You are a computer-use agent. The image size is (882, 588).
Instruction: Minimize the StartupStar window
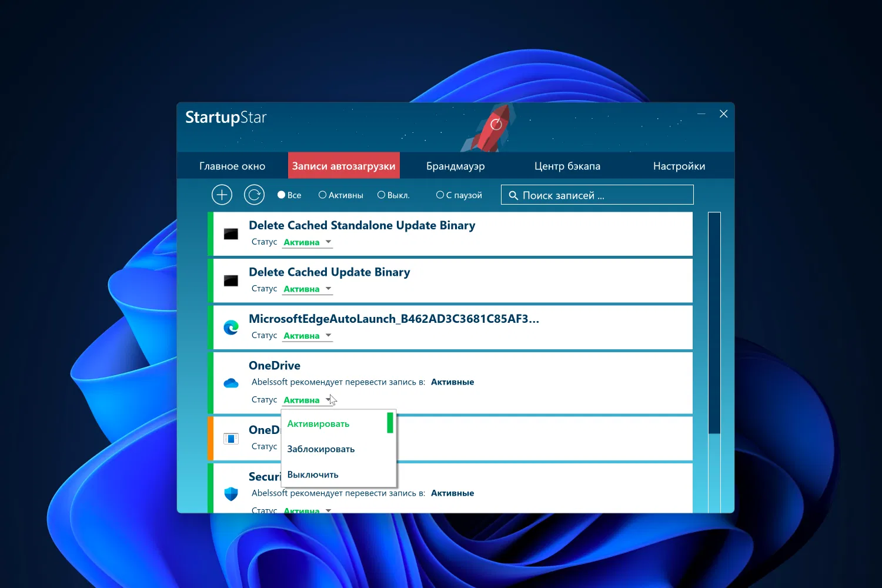click(701, 113)
